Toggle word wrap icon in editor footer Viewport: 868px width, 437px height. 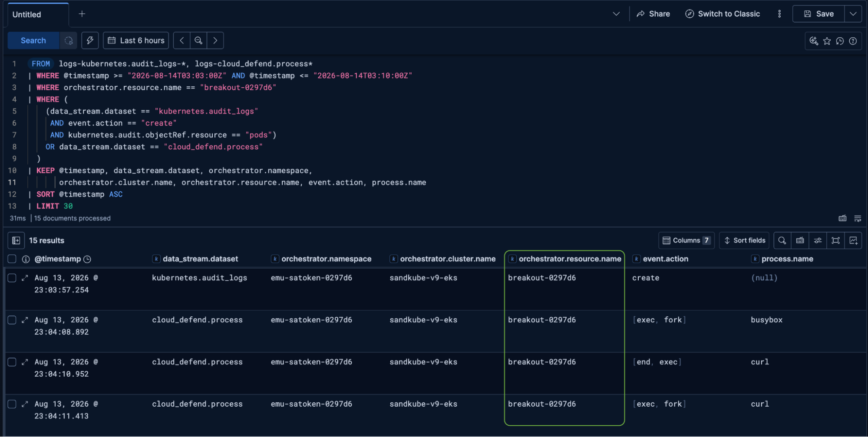coord(858,218)
